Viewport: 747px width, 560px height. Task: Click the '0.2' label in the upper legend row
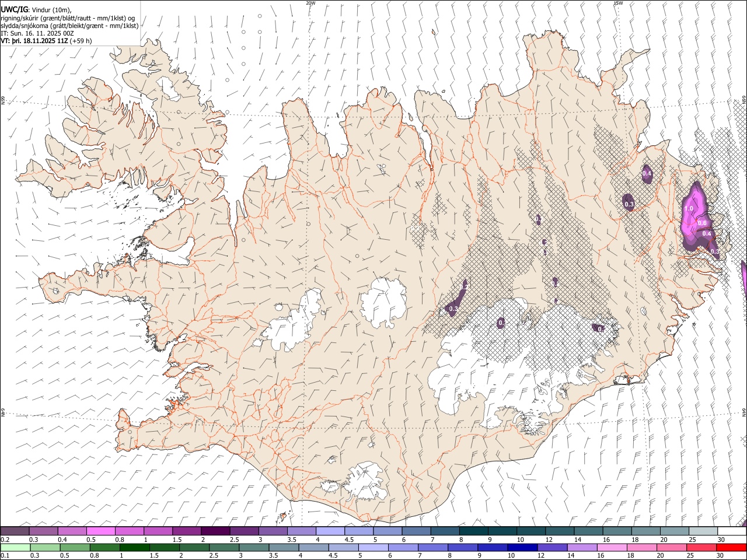point(5,540)
